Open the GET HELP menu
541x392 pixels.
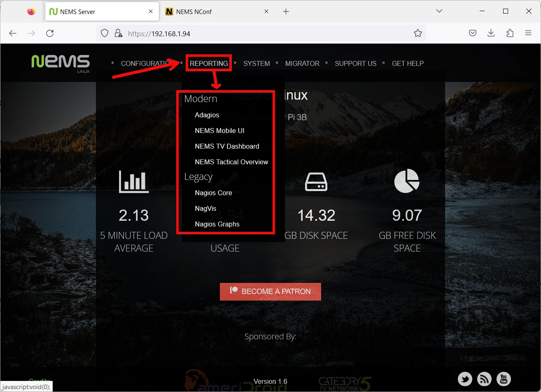408,63
